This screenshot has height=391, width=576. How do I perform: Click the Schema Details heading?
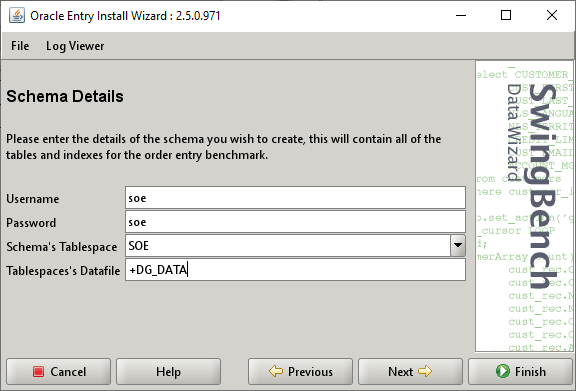coord(65,96)
